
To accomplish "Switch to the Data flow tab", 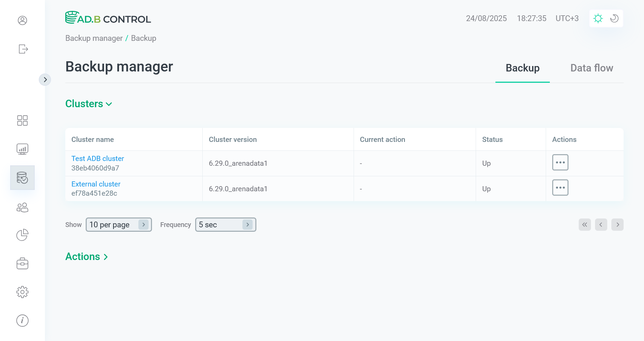I will pyautogui.click(x=592, y=68).
